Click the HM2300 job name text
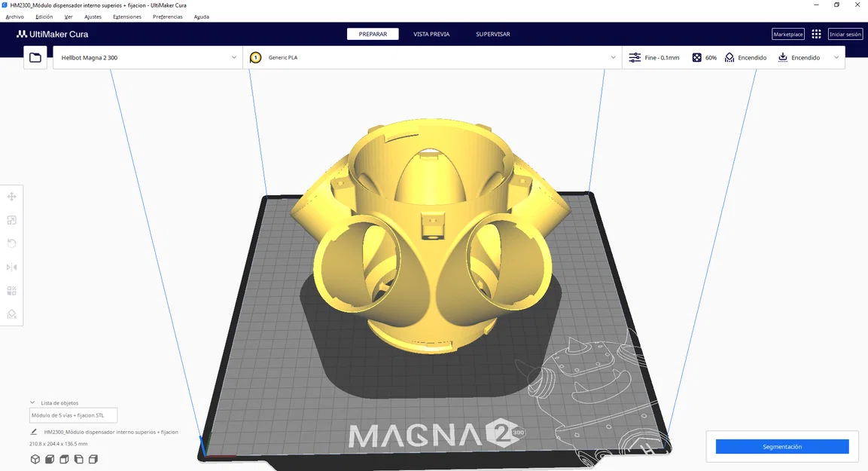The width and height of the screenshot is (868, 471). (111, 432)
